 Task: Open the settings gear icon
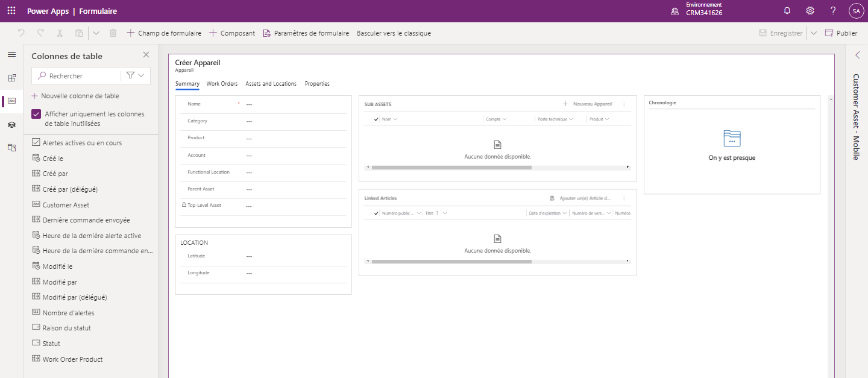coord(810,10)
